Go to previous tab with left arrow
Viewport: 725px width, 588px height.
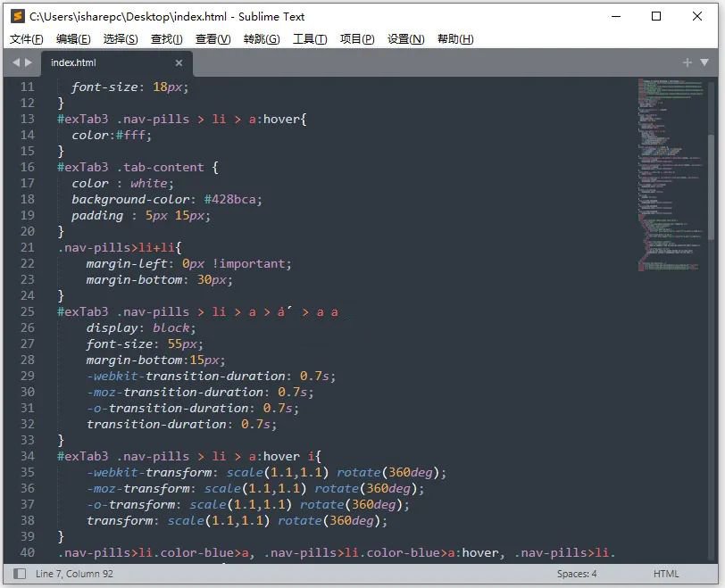pos(16,62)
